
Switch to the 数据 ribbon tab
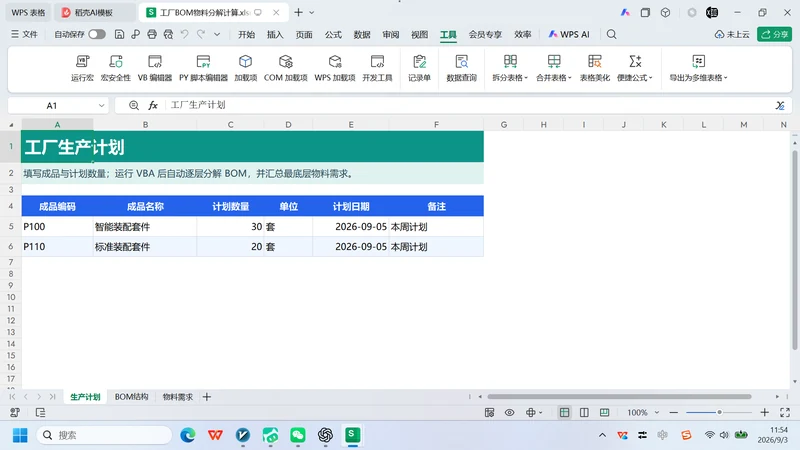pyautogui.click(x=362, y=34)
